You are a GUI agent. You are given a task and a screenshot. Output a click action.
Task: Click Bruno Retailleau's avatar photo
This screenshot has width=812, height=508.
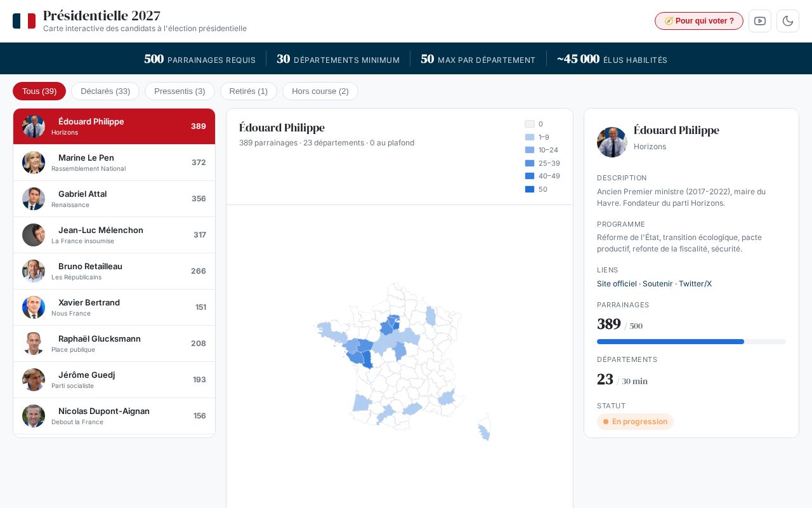point(34,271)
